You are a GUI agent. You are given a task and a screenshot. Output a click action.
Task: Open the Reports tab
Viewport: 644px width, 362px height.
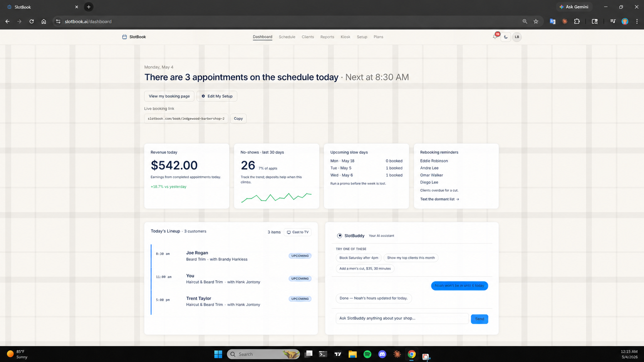click(x=327, y=37)
